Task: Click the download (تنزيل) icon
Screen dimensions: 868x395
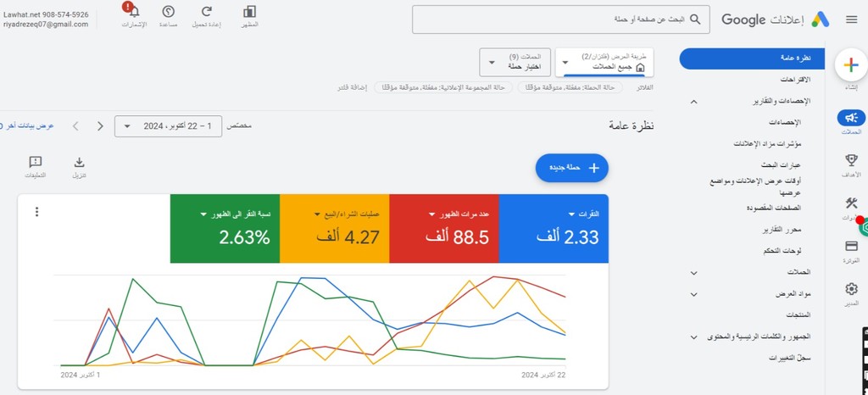Action: click(x=80, y=163)
